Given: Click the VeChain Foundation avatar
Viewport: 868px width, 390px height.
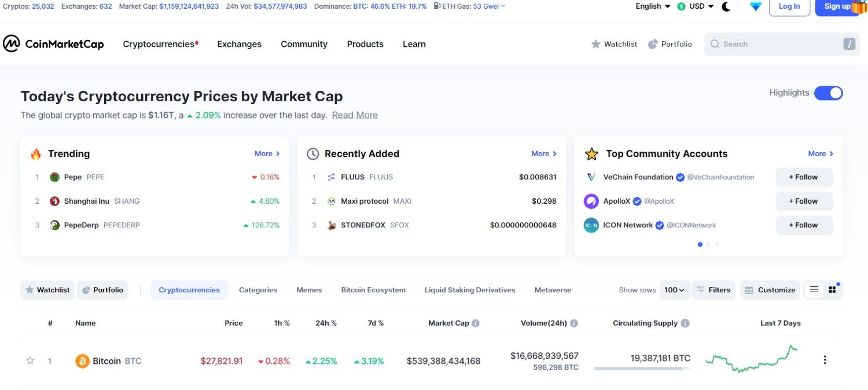Looking at the screenshot, I should (x=591, y=177).
